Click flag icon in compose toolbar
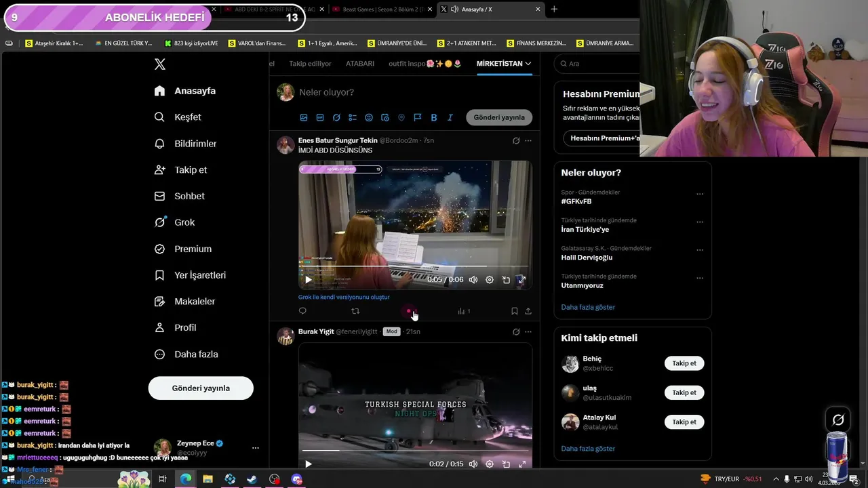This screenshot has width=868, height=488. [418, 117]
